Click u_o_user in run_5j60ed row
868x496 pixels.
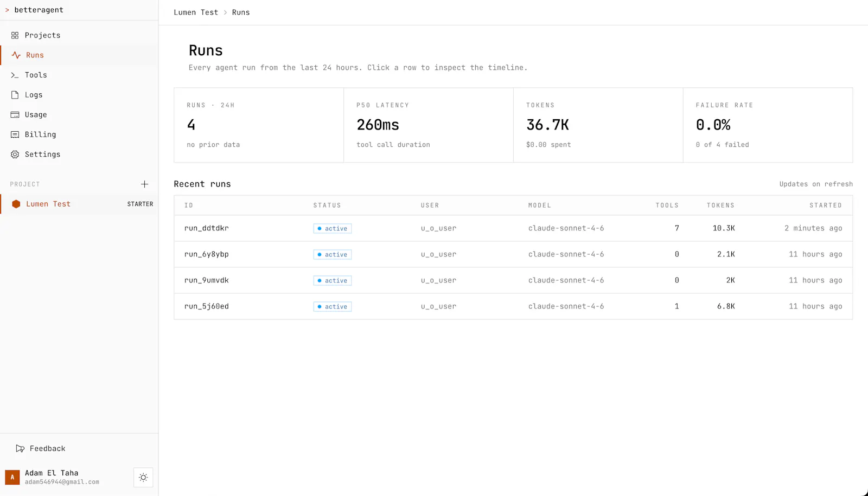(x=438, y=306)
